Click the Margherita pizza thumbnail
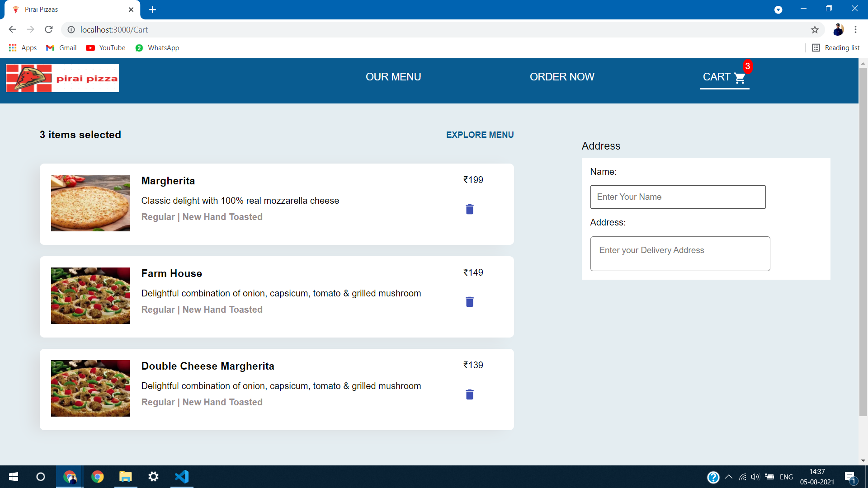The image size is (868, 488). point(90,203)
